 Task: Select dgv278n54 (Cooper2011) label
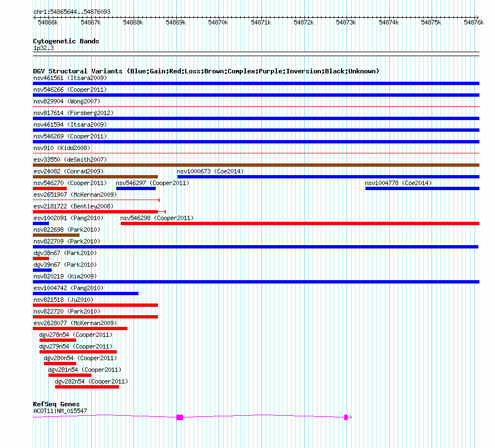(x=76, y=335)
